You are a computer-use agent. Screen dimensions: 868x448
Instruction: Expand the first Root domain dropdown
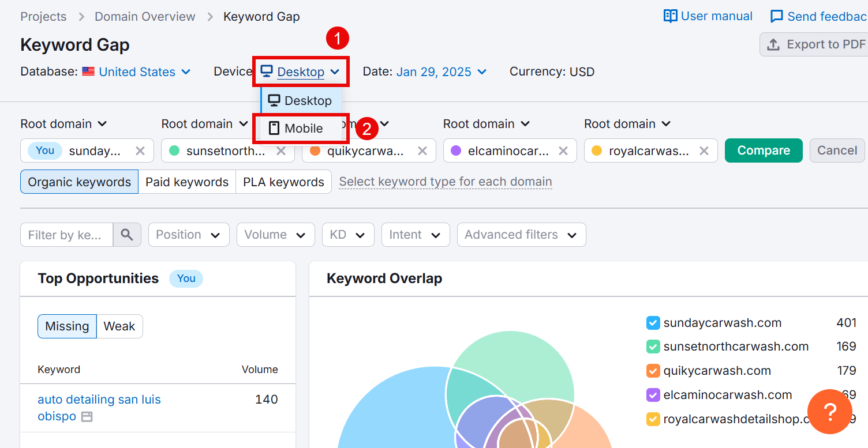pos(63,124)
